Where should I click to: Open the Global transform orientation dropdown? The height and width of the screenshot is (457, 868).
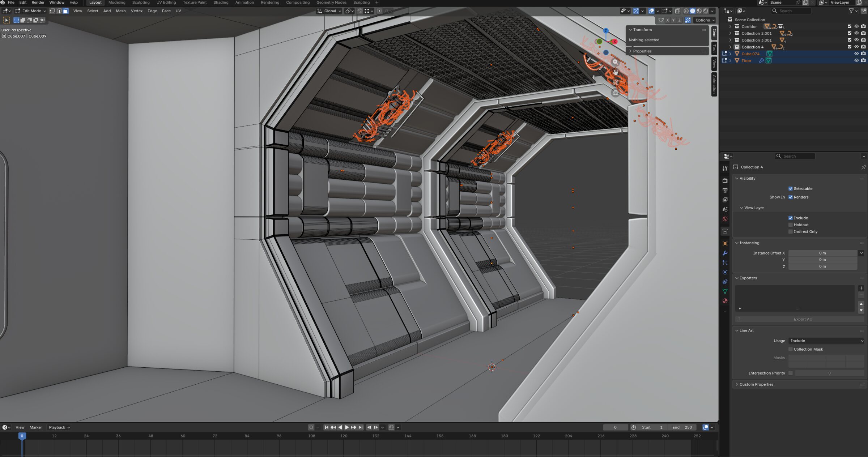coord(329,11)
